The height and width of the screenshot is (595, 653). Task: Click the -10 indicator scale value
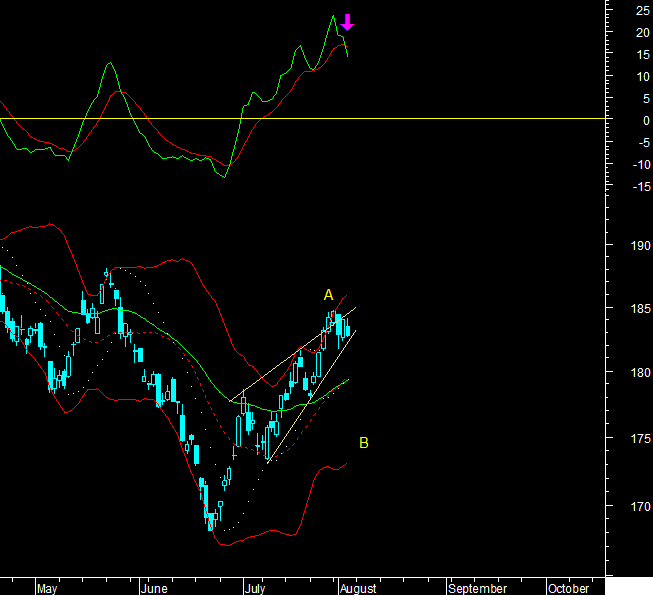point(641,164)
